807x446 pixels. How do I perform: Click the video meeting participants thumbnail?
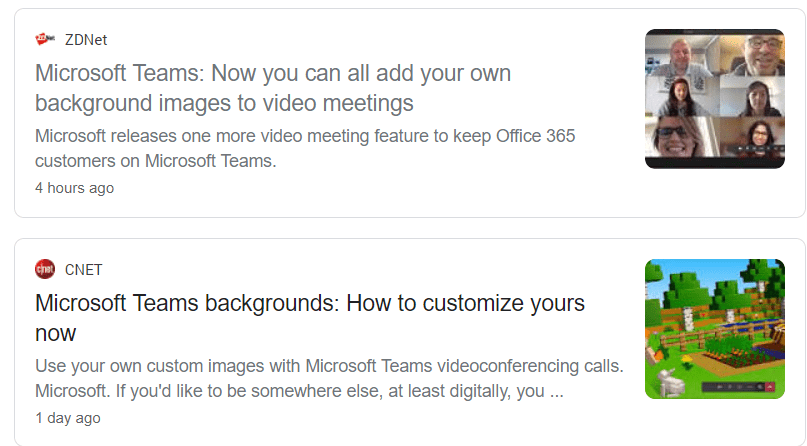pos(715,99)
